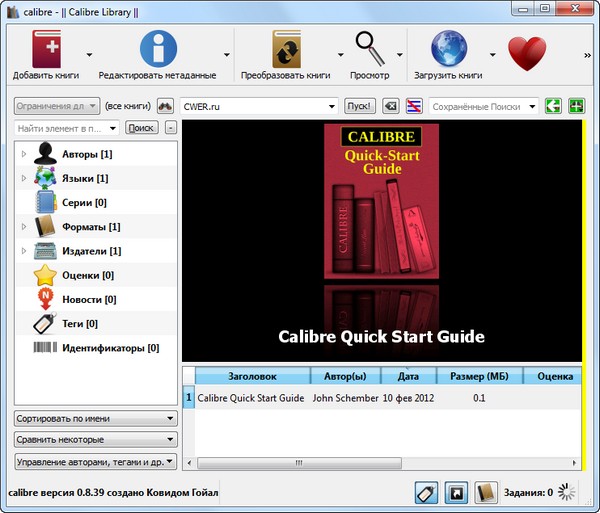Click the Identifiers barcode icon
Screen dimensions: 600x513
[45, 347]
